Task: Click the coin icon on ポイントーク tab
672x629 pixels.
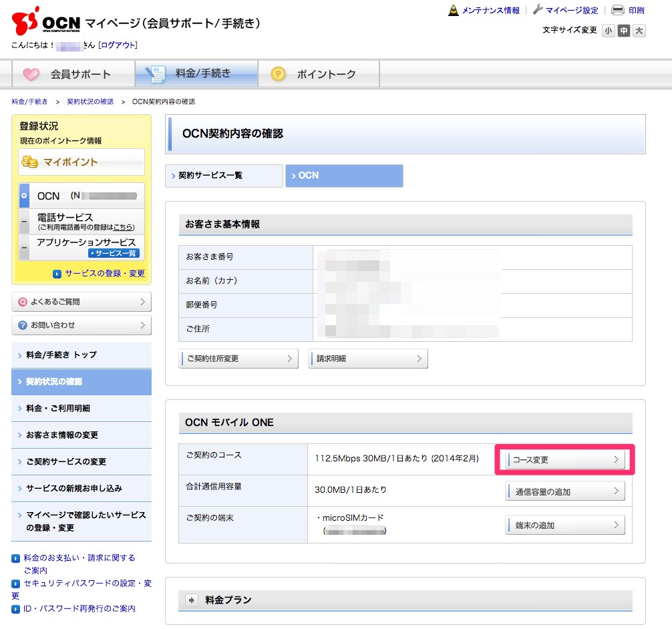Action: [278, 74]
